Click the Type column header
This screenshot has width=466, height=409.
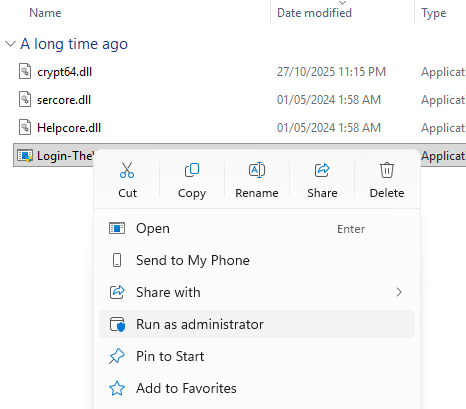[433, 13]
